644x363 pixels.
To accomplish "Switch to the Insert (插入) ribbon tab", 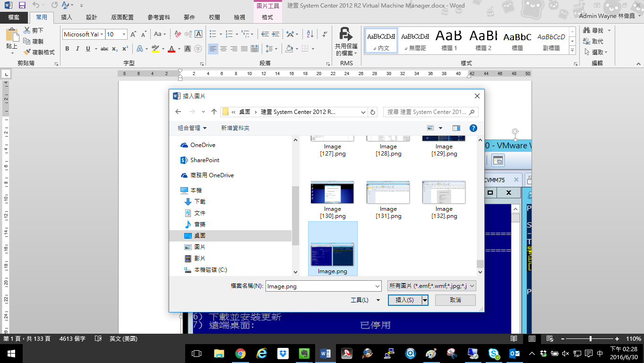I will (x=67, y=17).
